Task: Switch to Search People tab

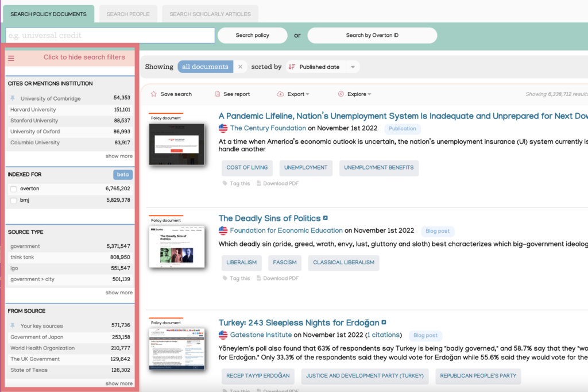Action: (128, 14)
